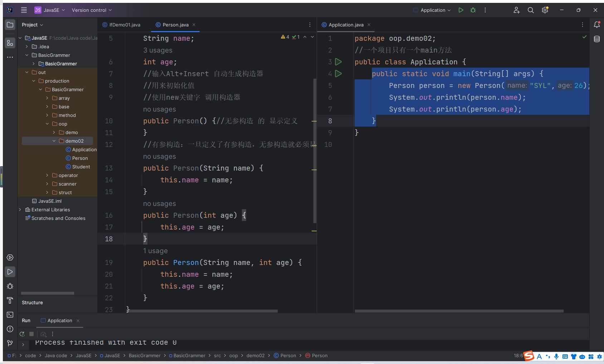Go to next highlighted problem arrow
The width and height of the screenshot is (604, 364).
(x=312, y=37)
